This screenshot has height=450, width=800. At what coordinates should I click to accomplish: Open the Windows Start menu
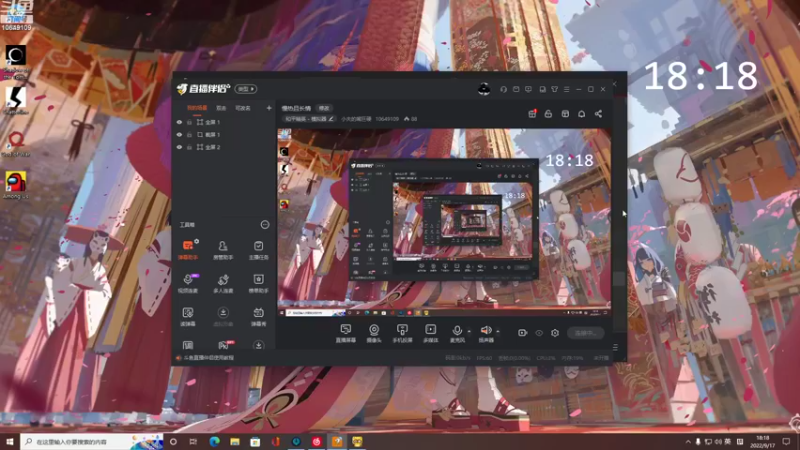point(10,441)
